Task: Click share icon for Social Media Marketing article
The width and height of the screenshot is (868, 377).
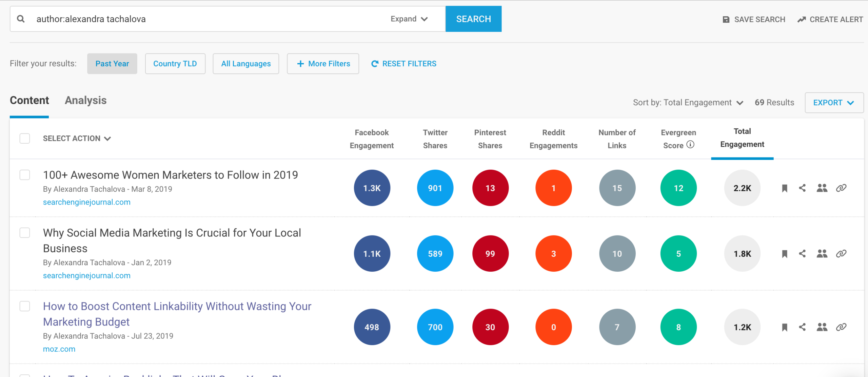Action: (802, 254)
